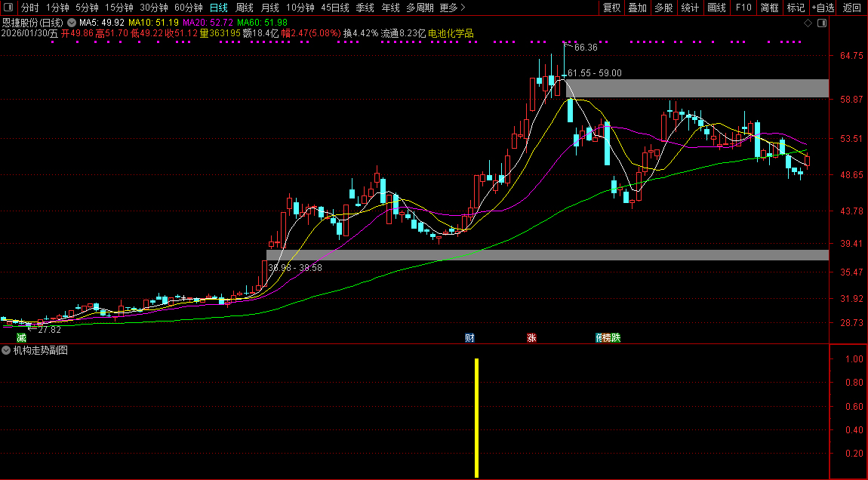Switch to 1分钟 period
Image resolution: width=868 pixels, height=480 pixels.
click(57, 8)
